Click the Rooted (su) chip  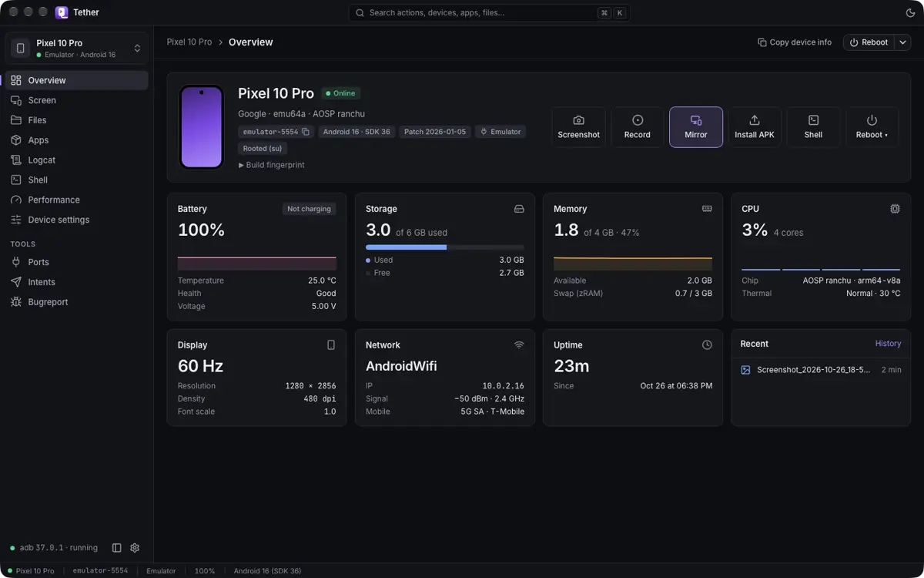click(x=263, y=148)
